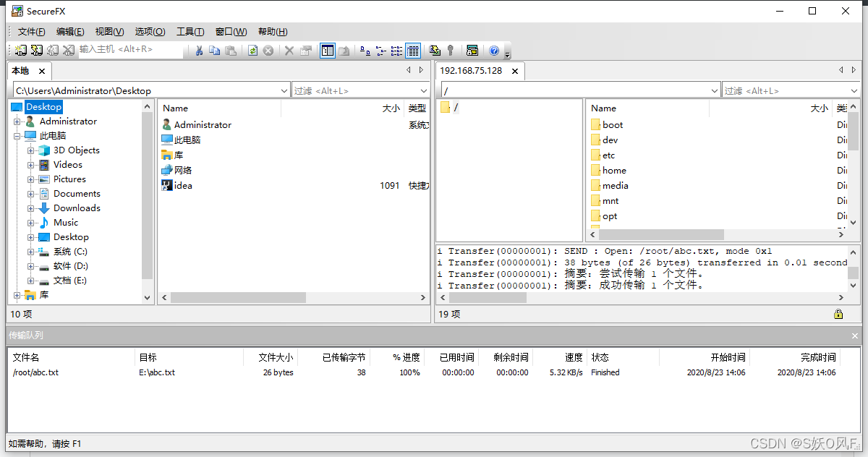Click the Copy toolbar icon
The height and width of the screenshot is (457, 868).
click(x=215, y=51)
